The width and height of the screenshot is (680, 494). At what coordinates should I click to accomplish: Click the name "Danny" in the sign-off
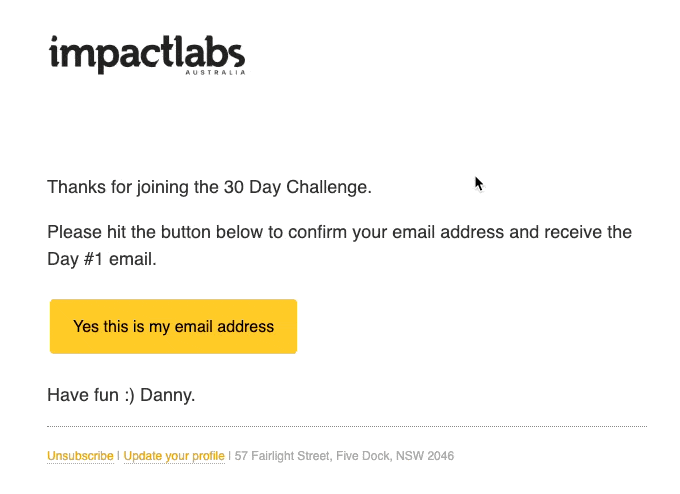[x=167, y=396]
